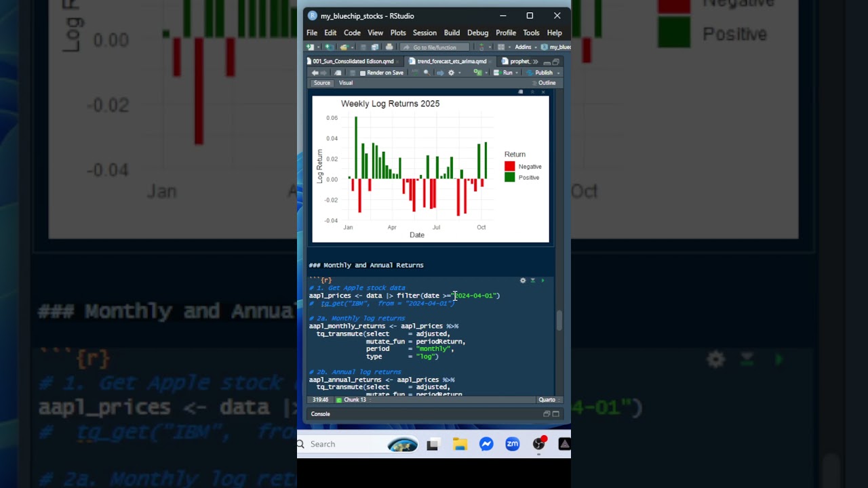868x488 pixels.
Task: Open version control dropdown arrow
Action: pyautogui.click(x=490, y=47)
